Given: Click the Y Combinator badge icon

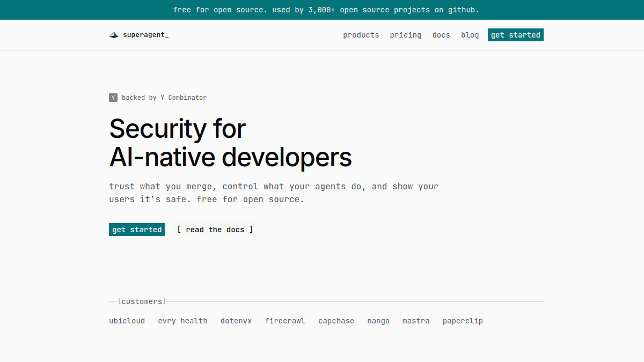Looking at the screenshot, I should pyautogui.click(x=113, y=98).
